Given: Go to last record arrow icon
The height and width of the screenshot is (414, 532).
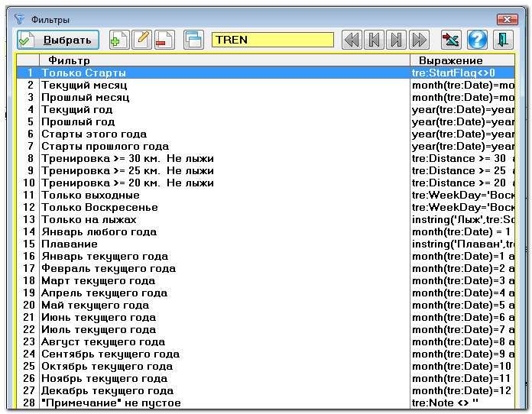Looking at the screenshot, I should point(396,40).
